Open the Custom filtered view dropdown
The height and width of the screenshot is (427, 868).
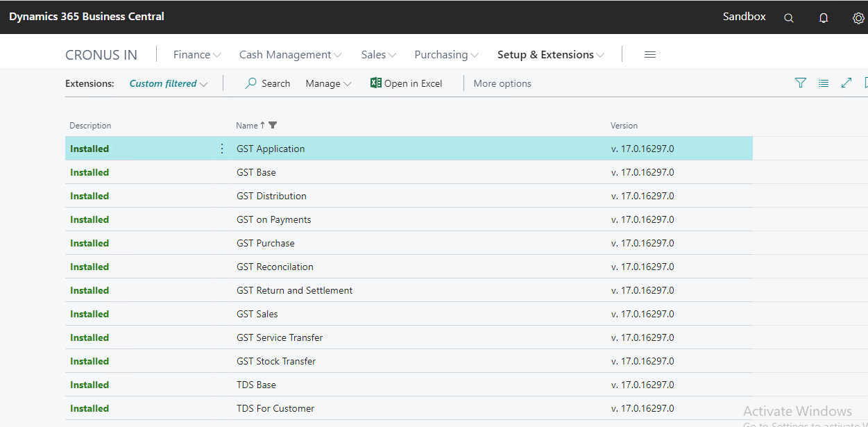point(169,83)
